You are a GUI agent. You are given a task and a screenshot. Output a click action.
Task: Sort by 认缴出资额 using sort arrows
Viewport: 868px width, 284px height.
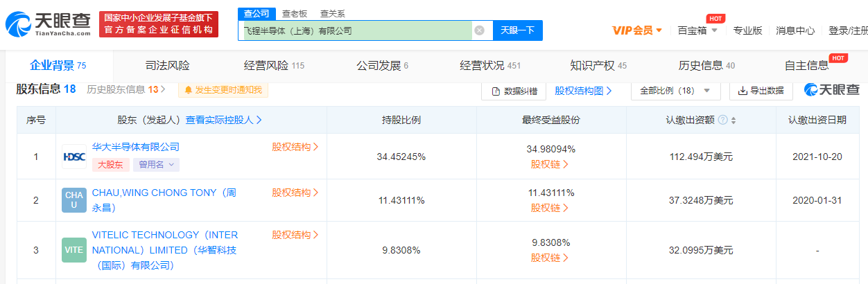[734, 120]
